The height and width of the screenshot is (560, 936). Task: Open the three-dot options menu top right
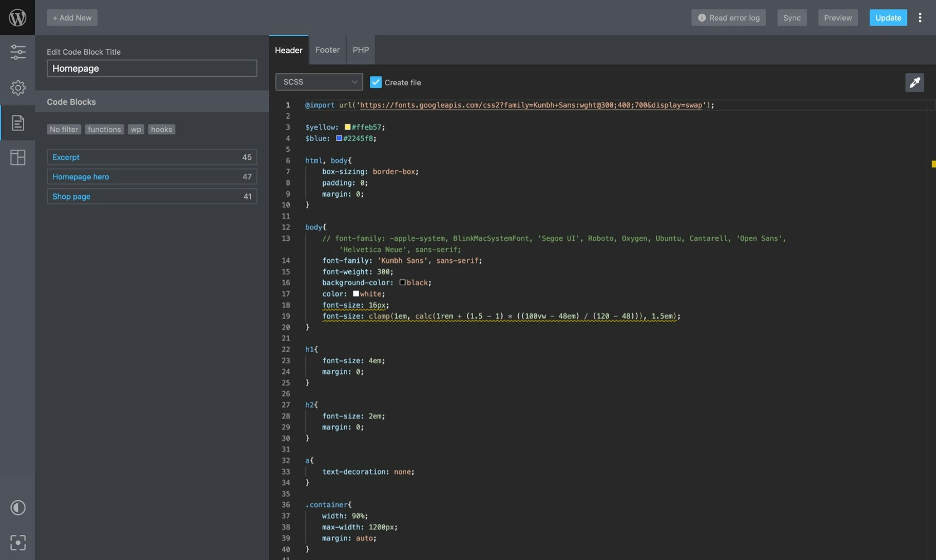[920, 17]
